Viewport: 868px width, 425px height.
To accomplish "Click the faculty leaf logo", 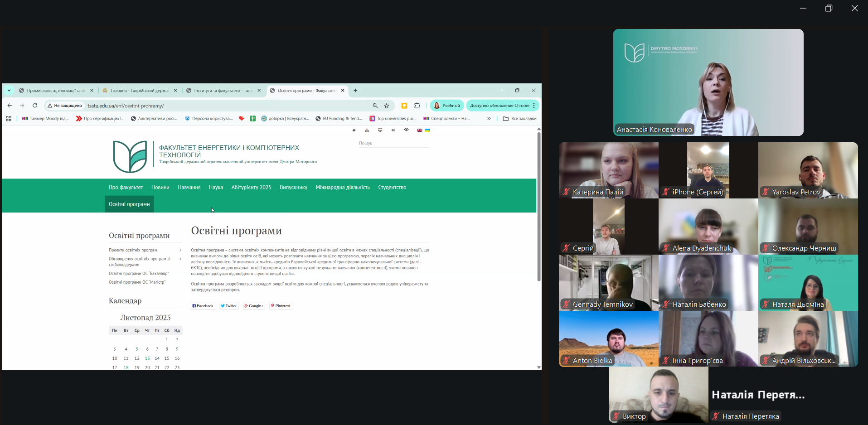I will 130,156.
